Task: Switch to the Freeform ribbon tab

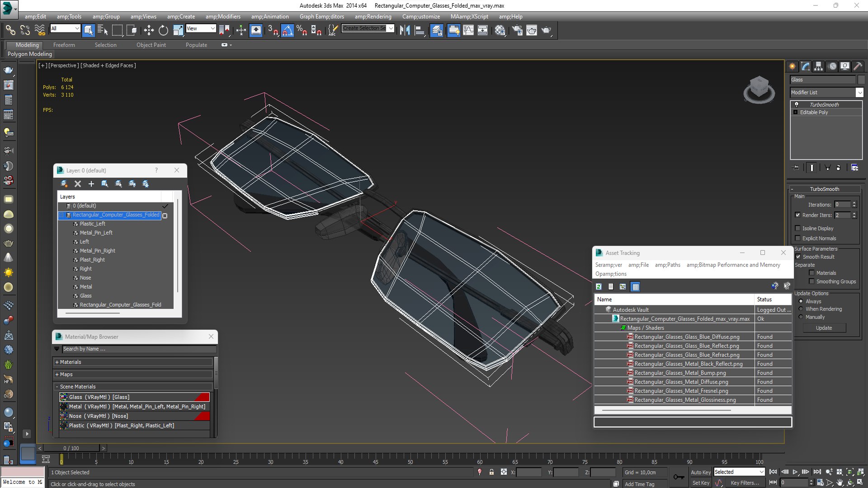Action: [64, 45]
